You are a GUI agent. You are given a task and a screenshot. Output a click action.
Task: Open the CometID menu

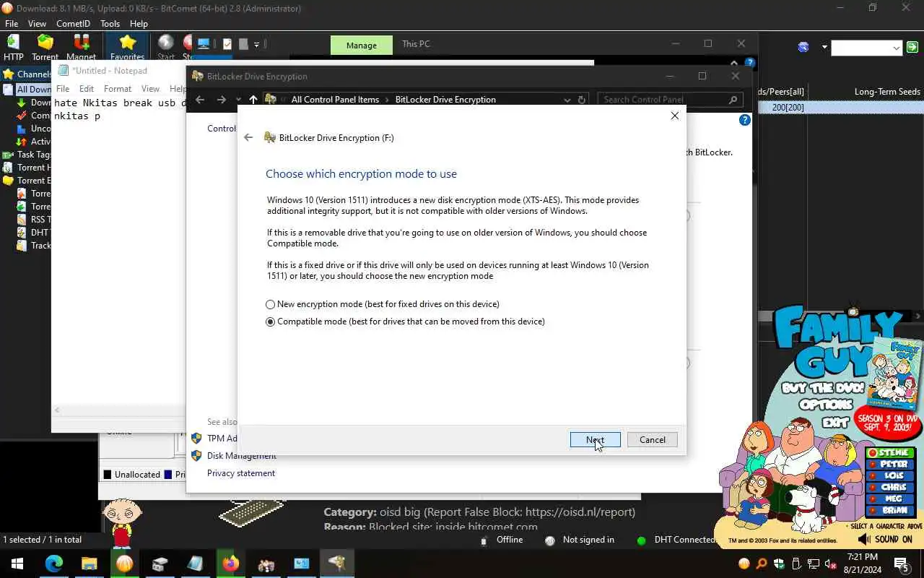(73, 24)
